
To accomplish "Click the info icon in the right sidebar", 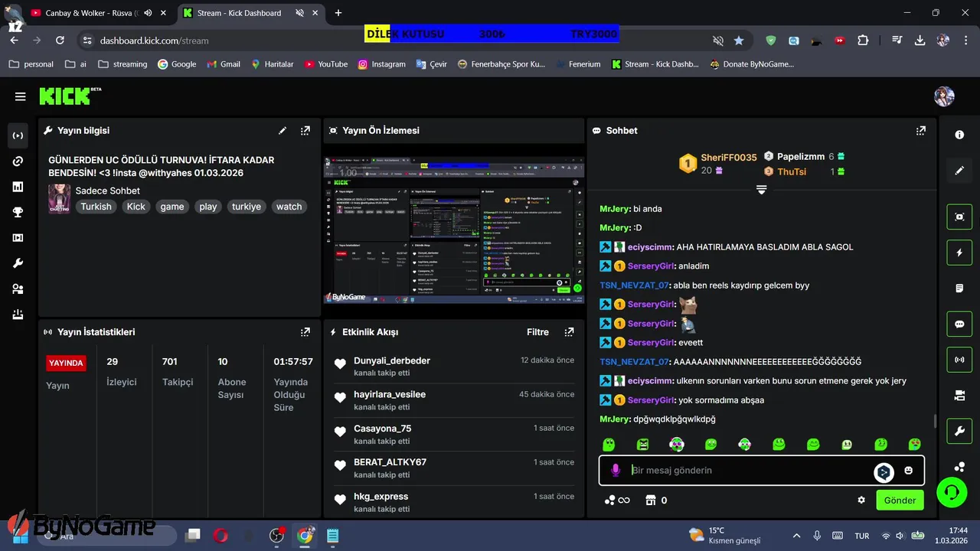I will click(959, 135).
